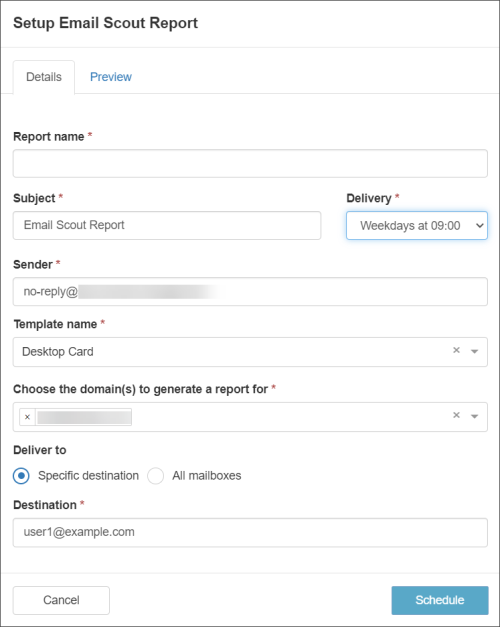This screenshot has height=627, width=500.
Task: Clear all chosen domains with X
Action: click(456, 415)
